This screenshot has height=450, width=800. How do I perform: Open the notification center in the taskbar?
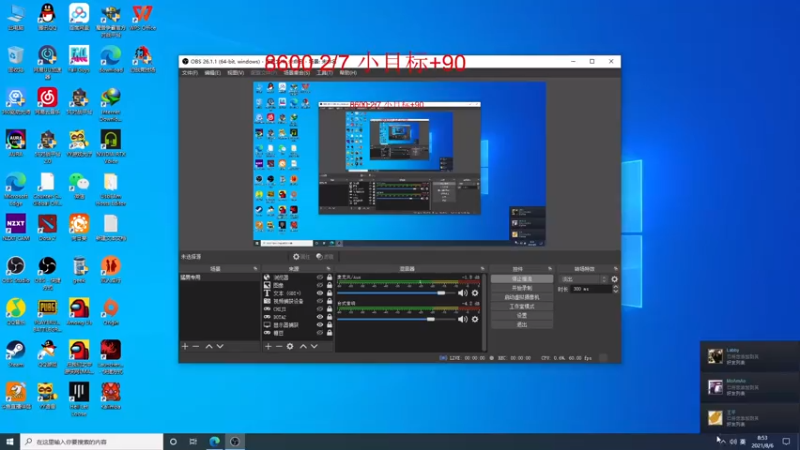point(786,441)
